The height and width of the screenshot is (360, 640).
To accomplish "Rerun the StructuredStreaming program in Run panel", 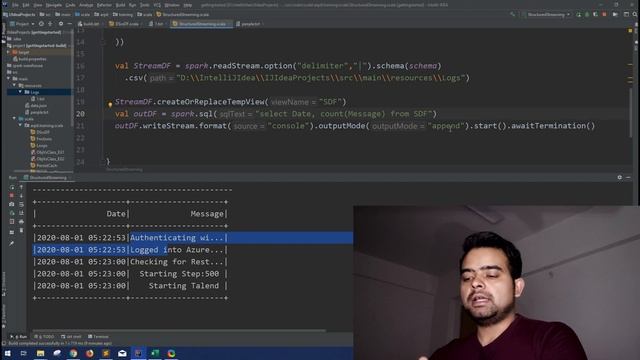I will [x=12, y=187].
